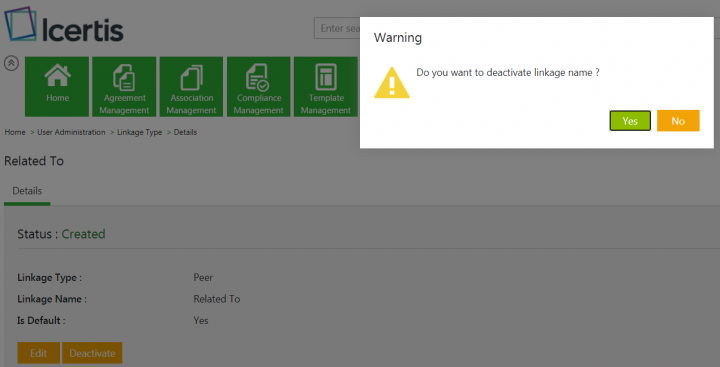The width and height of the screenshot is (720, 367).
Task: Open the Agreement Management tile
Action: pos(124,86)
